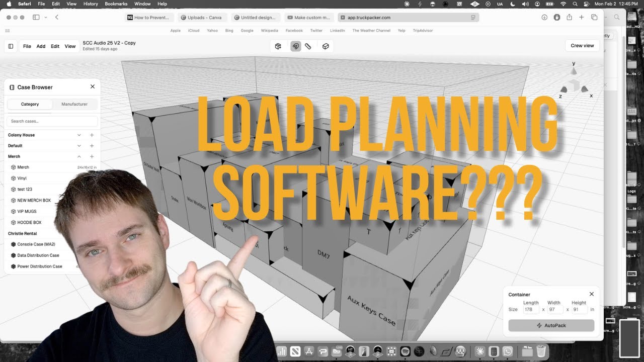Toggle the left sidebar panel icon in Truck Packer
Viewport: 644px width, 362px height.
(x=11, y=46)
